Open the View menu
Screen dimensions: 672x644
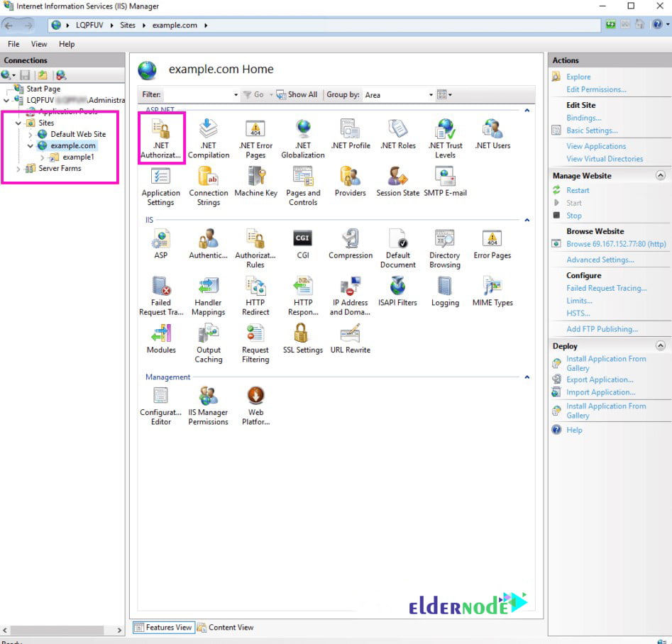(x=39, y=44)
